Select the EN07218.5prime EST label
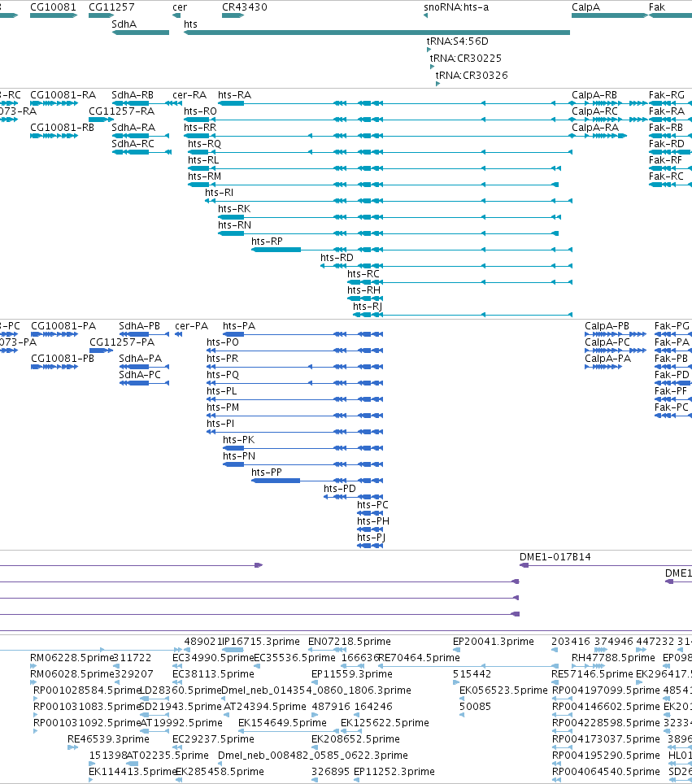 (350, 641)
